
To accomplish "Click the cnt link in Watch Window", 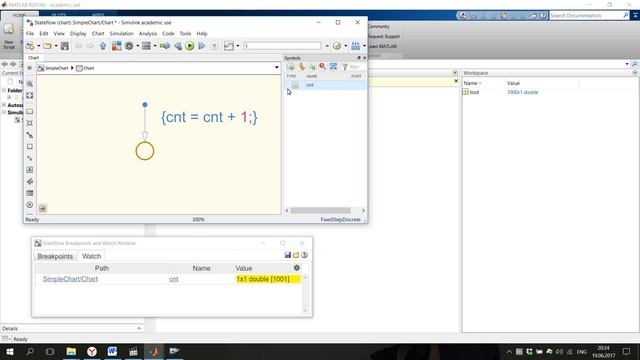I will [174, 279].
